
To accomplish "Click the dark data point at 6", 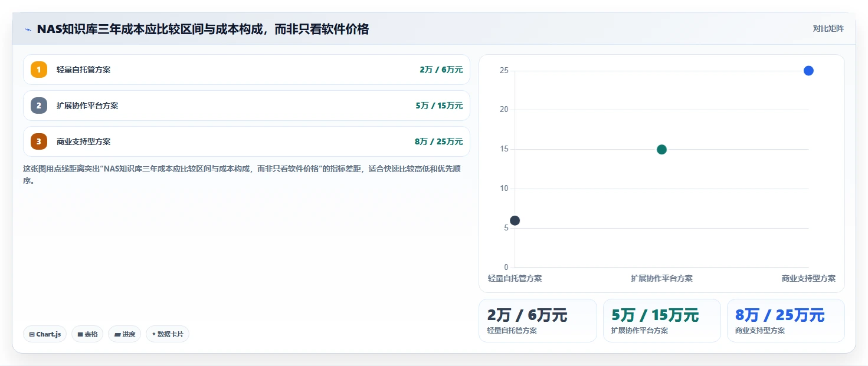I will tap(515, 220).
